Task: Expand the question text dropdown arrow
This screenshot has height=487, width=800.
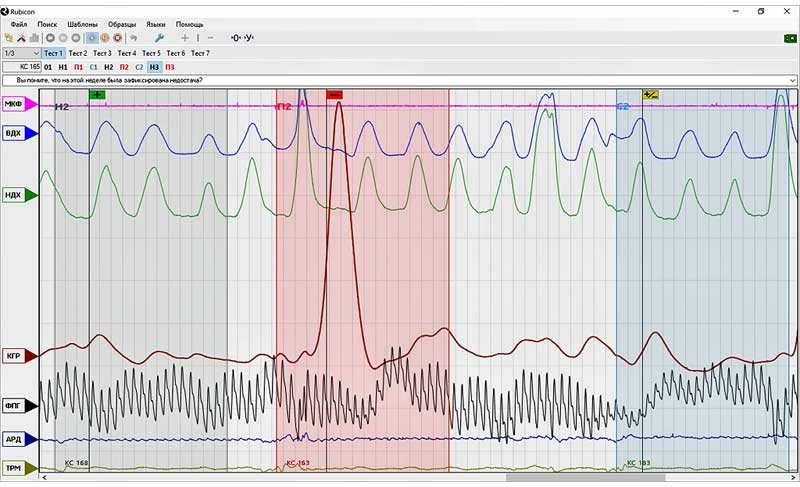Action: pyautogui.click(x=792, y=81)
